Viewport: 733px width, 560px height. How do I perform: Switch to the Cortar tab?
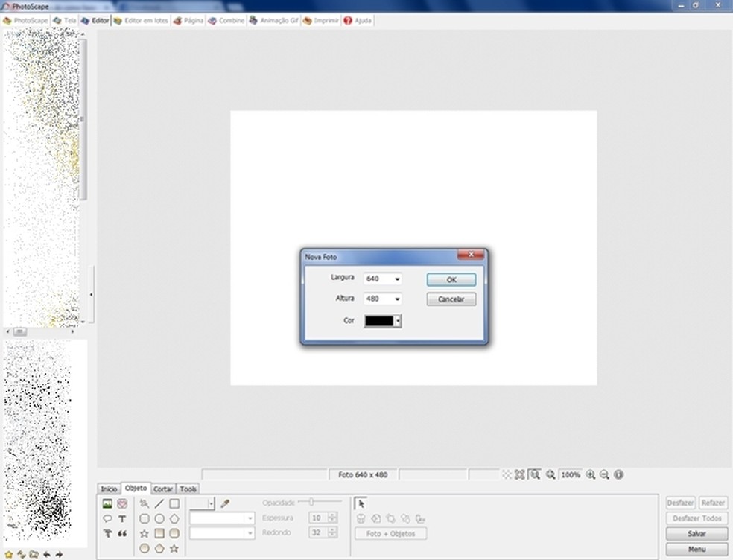pyautogui.click(x=163, y=489)
